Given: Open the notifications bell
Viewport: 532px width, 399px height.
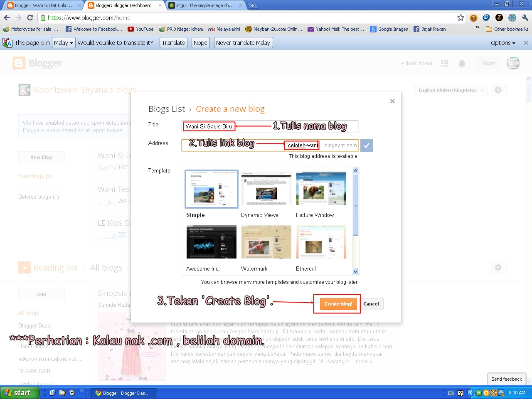Looking at the screenshot, I should pos(462,63).
